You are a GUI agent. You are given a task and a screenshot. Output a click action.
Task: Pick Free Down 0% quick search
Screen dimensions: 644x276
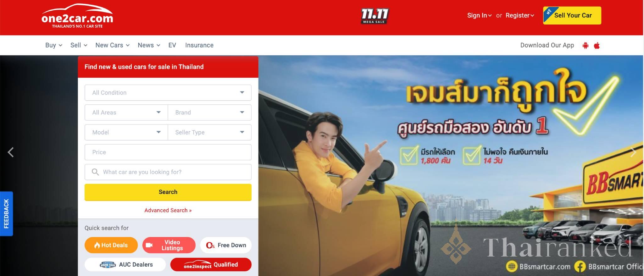(226, 245)
